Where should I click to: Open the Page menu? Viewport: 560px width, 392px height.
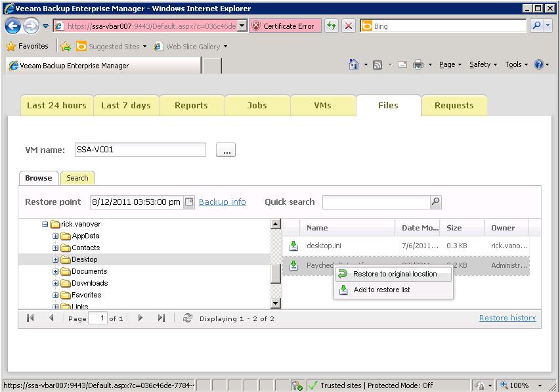pos(450,65)
